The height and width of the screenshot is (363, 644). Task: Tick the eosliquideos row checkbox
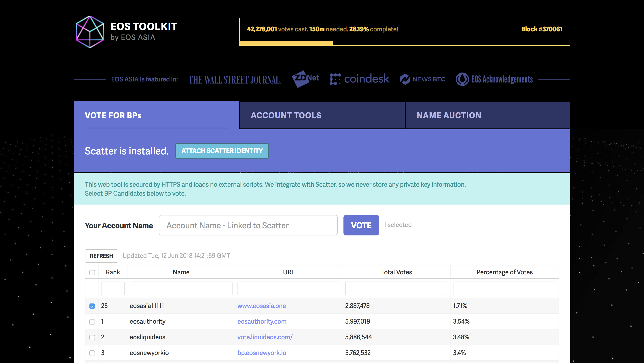[x=92, y=337]
